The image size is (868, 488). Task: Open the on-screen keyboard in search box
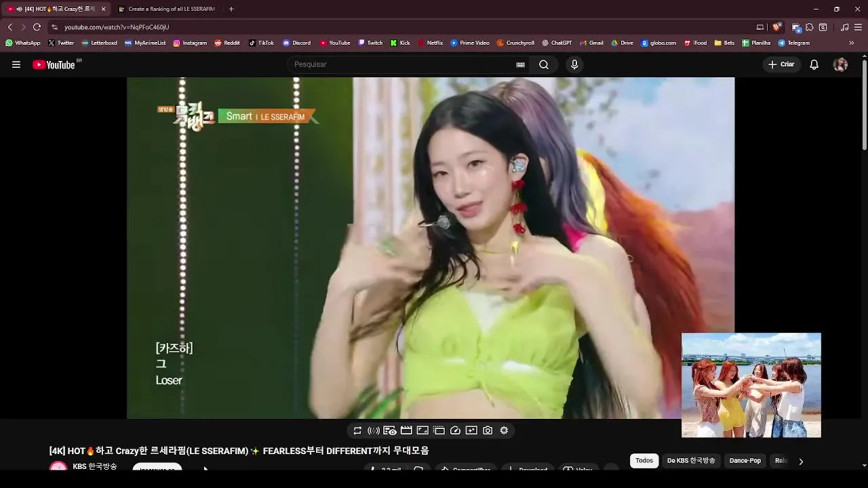(x=520, y=64)
